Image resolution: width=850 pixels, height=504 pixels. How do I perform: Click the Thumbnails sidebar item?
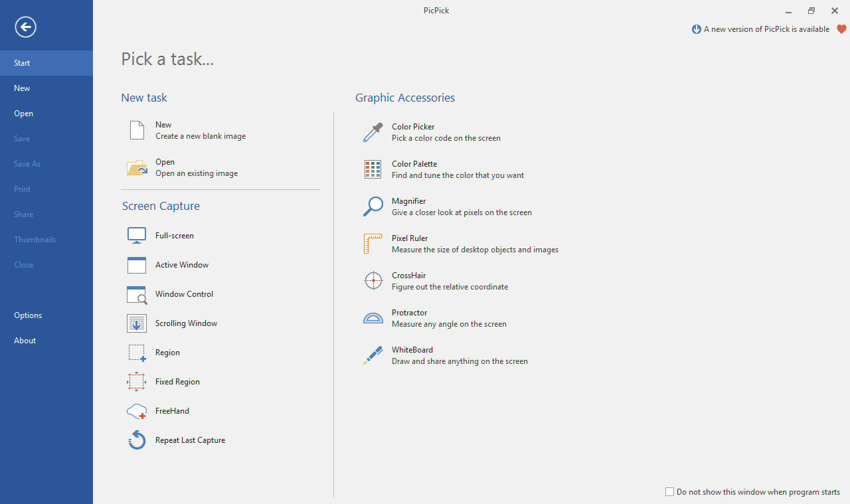(46, 240)
